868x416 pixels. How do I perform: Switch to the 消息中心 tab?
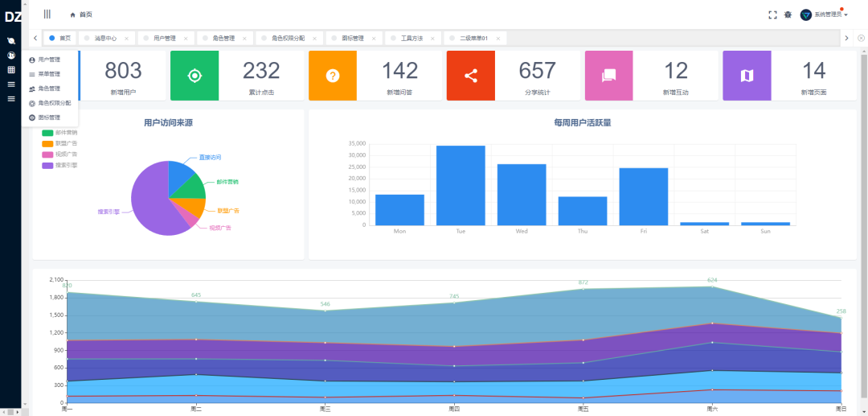click(105, 39)
